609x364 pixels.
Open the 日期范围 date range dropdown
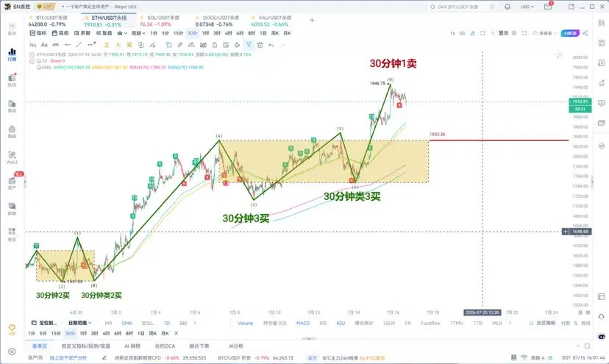click(79, 324)
